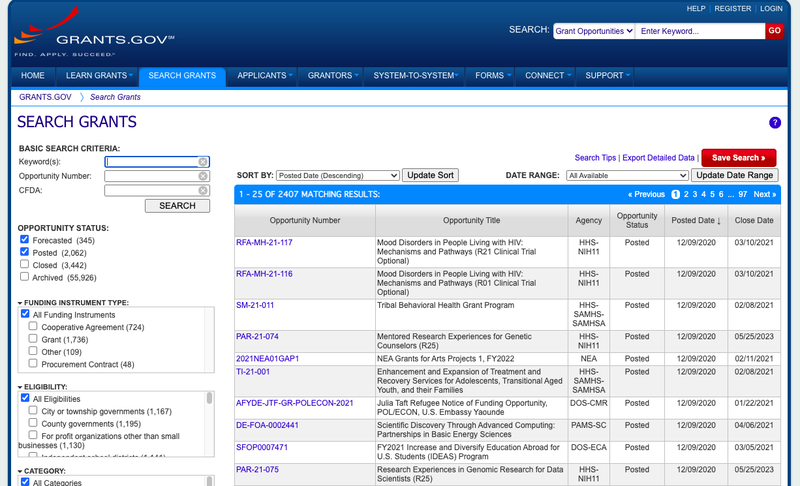800x486 pixels.
Task: Open the Connect menu
Action: [x=546, y=75]
